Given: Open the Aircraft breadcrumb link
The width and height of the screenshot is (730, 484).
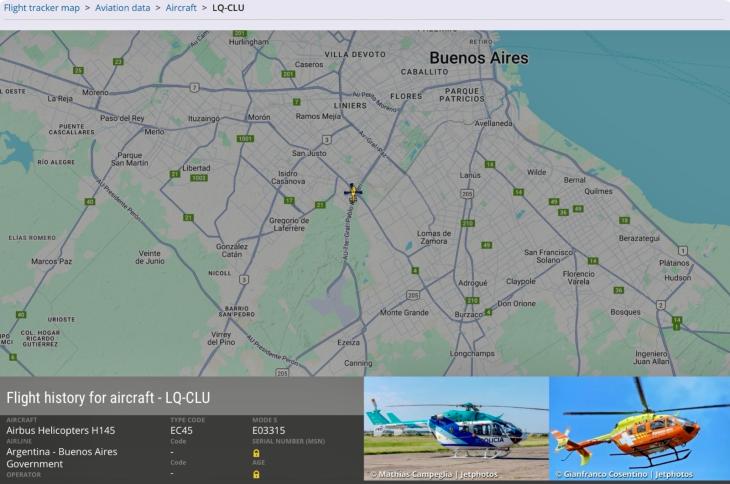Looking at the screenshot, I should [181, 8].
